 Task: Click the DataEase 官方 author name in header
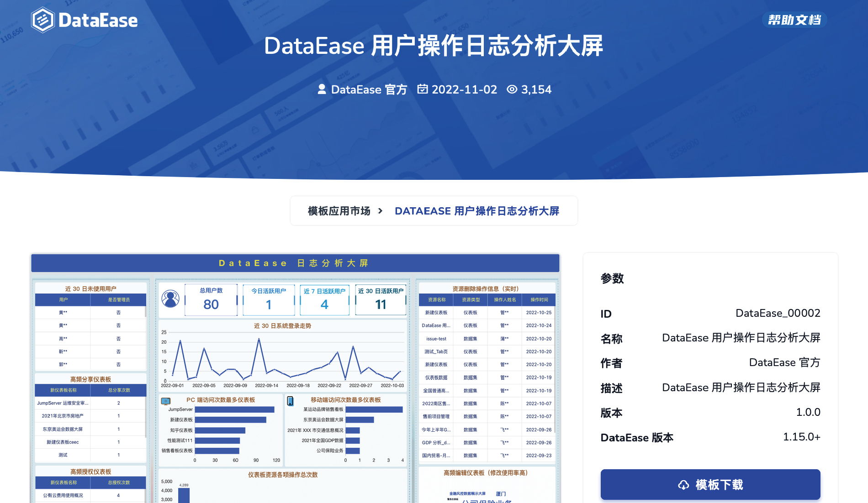click(x=369, y=89)
